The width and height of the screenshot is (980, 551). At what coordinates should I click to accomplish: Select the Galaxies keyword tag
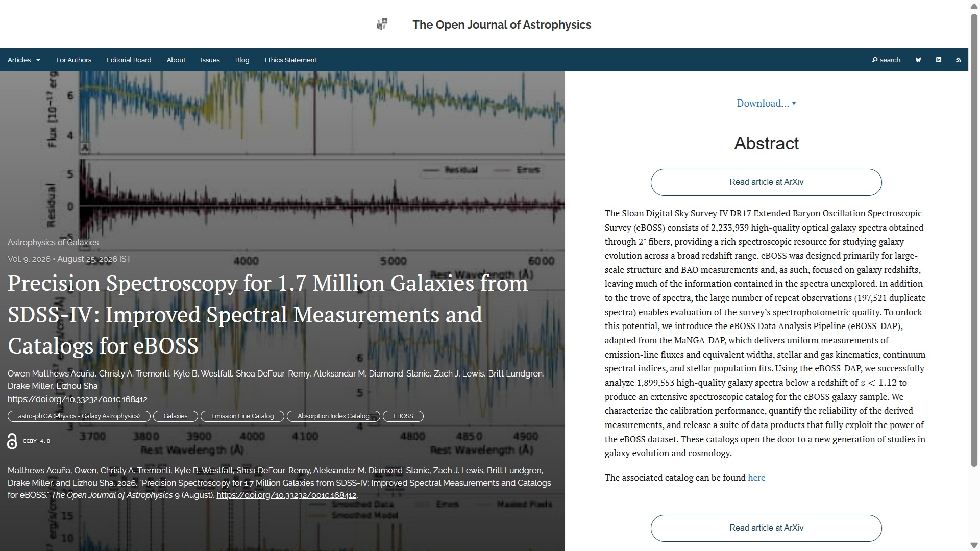pyautogui.click(x=176, y=416)
